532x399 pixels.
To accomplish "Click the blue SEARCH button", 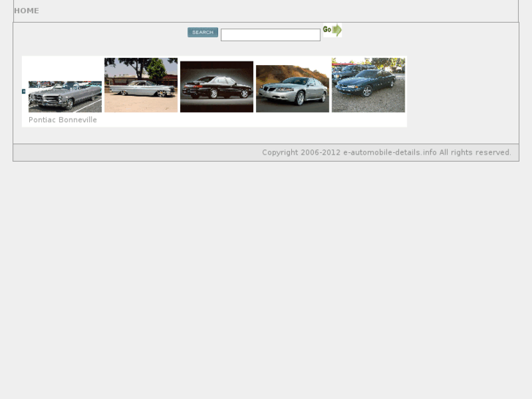I will (x=203, y=32).
